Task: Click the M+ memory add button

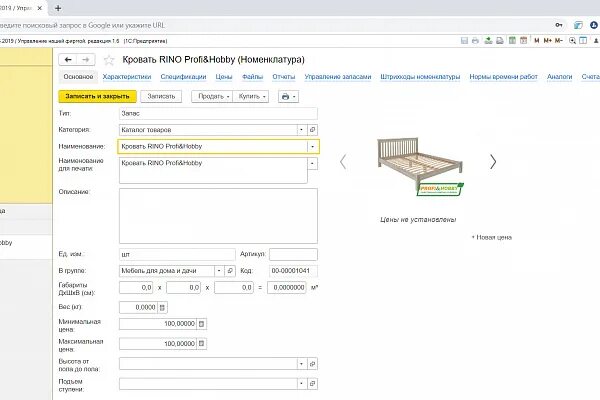Action: pyautogui.click(x=548, y=41)
